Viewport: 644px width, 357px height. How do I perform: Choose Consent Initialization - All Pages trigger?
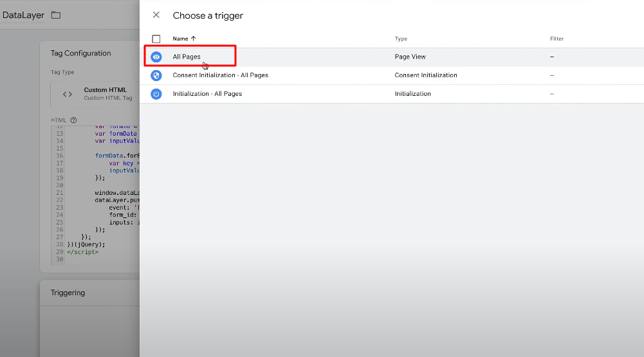click(220, 75)
